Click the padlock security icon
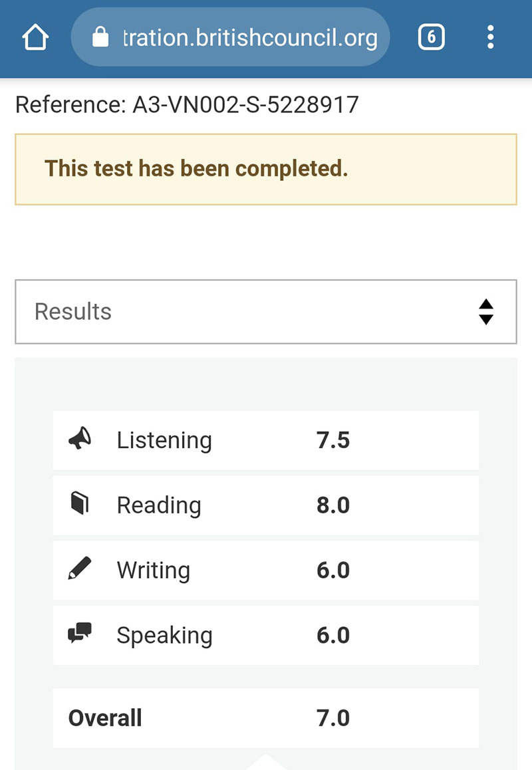The image size is (532, 770). 100,39
